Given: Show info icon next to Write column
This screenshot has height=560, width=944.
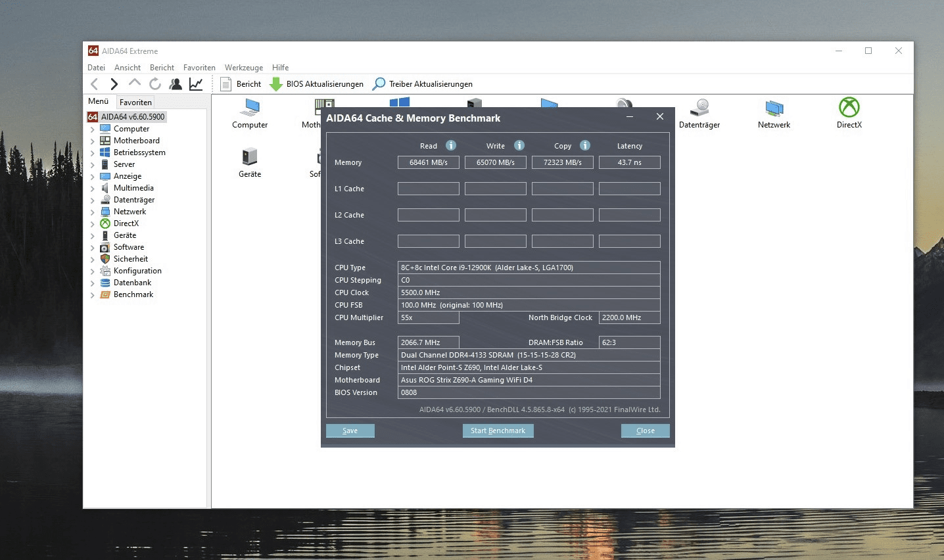Looking at the screenshot, I should [519, 145].
